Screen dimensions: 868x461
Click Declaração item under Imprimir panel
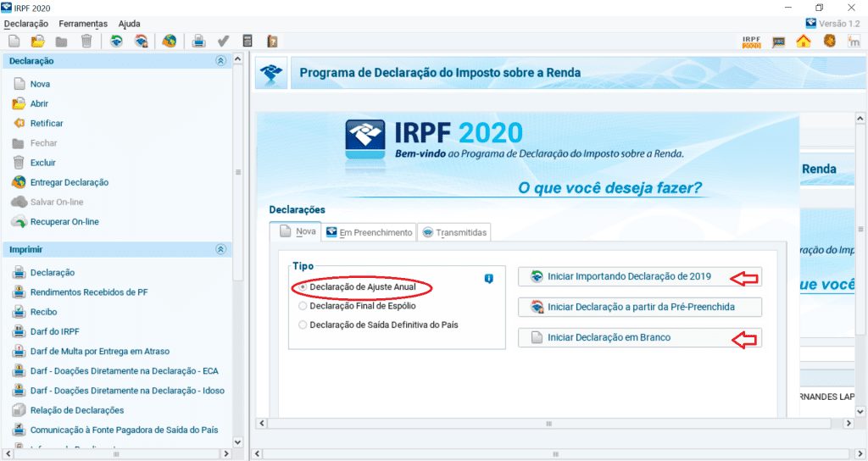pos(53,272)
